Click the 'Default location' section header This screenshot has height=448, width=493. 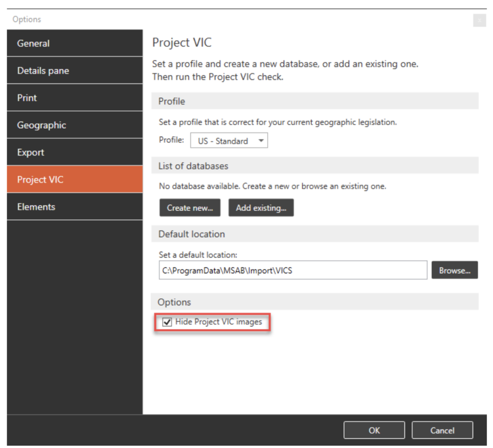(x=315, y=234)
